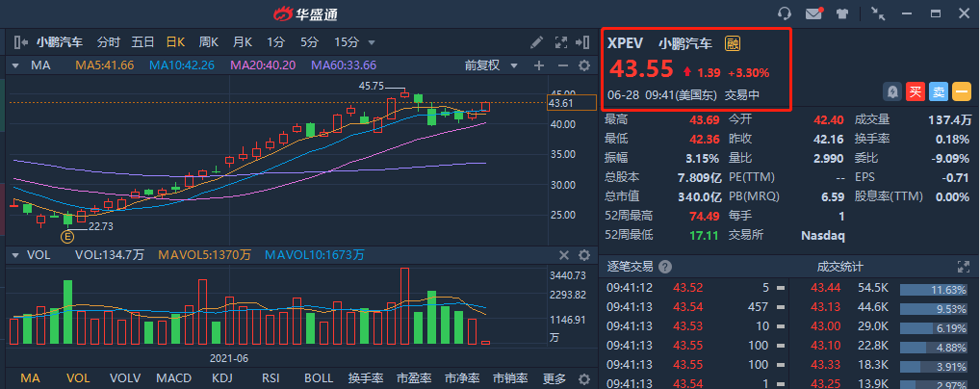980x389 pixels.
Task: Set a price alert bell icon
Action: 891,91
